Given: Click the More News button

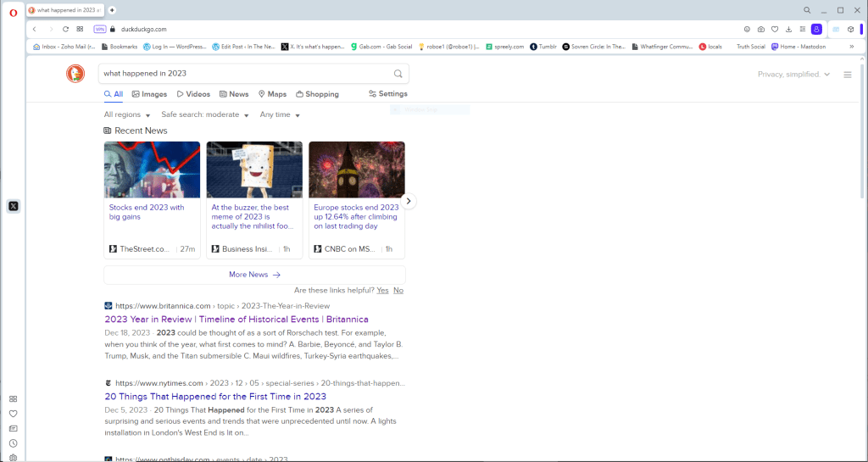Looking at the screenshot, I should click(254, 275).
